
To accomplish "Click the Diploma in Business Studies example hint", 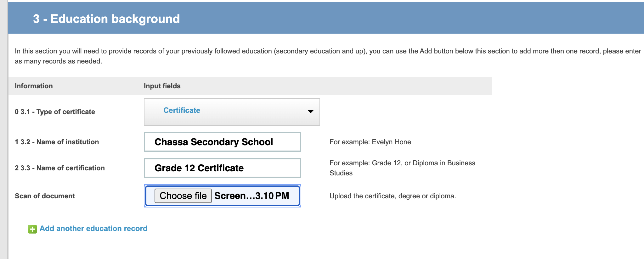I will pos(402,168).
